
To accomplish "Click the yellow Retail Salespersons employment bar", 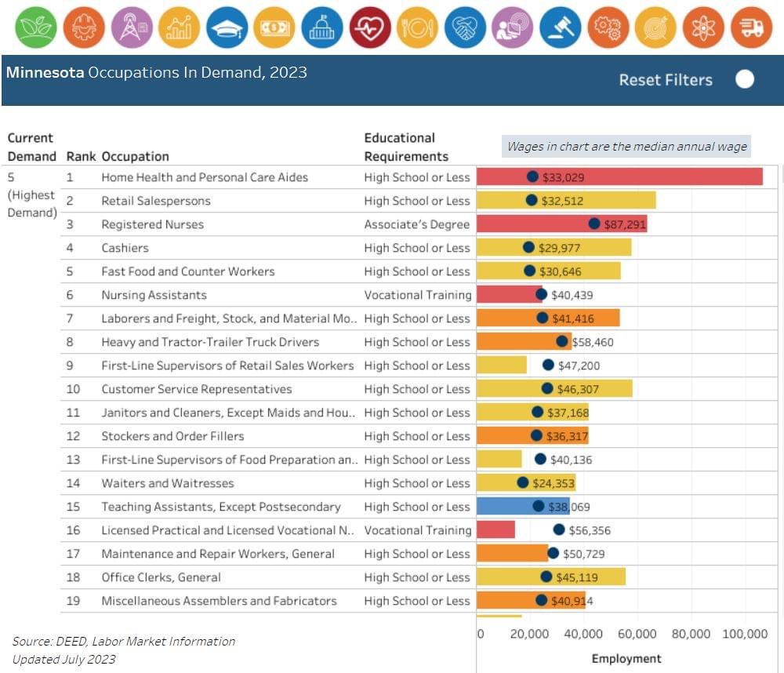I will (x=566, y=200).
